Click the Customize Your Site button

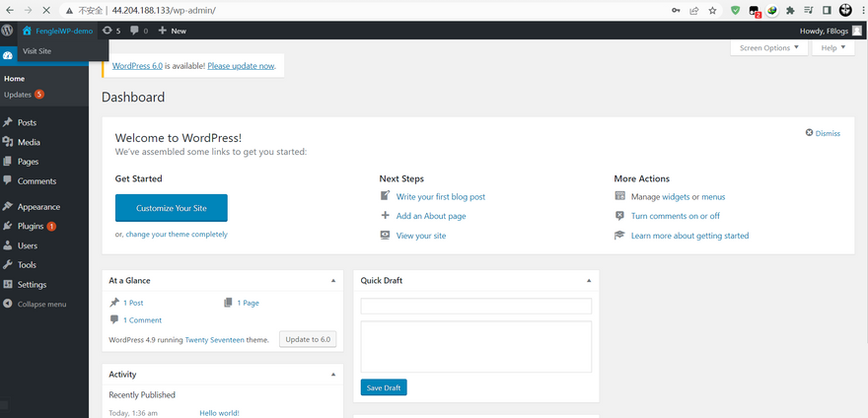[171, 208]
